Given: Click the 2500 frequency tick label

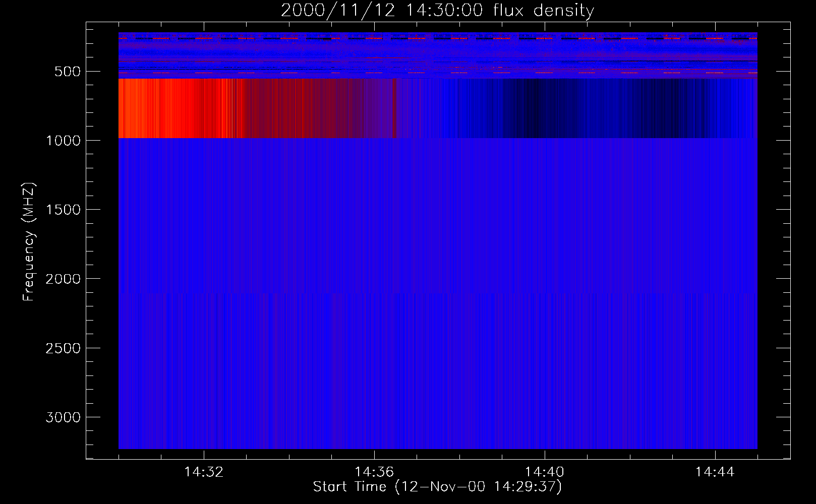Looking at the screenshot, I should pos(63,348).
